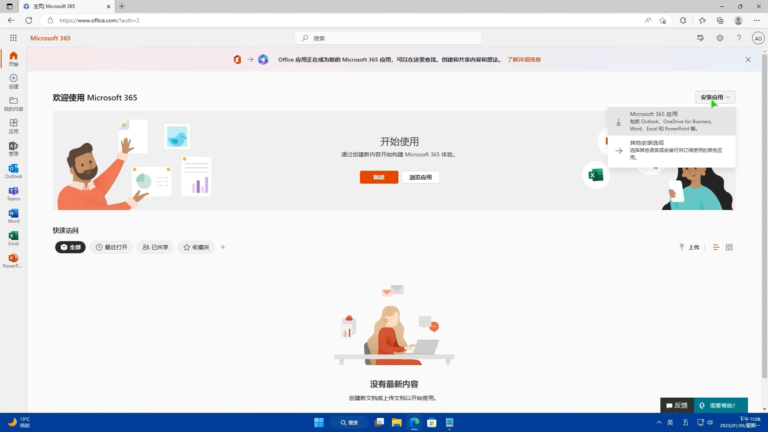Viewport: 768px width, 432px height.
Task: Launch Teams from the sidebar
Action: (x=13, y=194)
